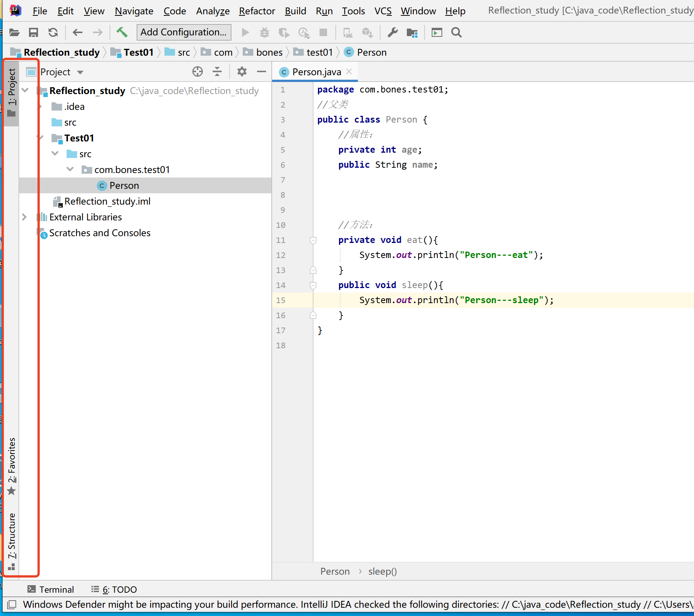Collapse the com.bones.test01 package node

pos(70,170)
